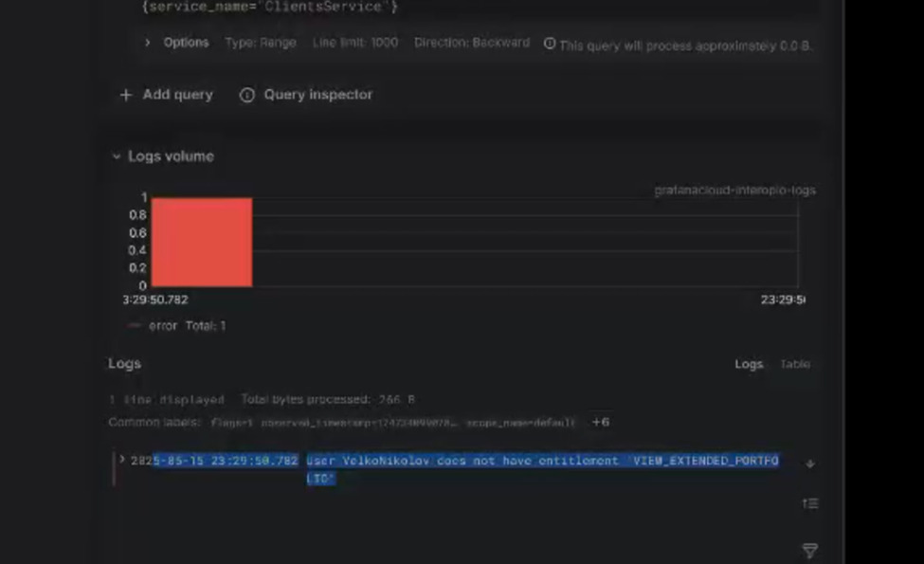The height and width of the screenshot is (564, 924).
Task: Show the +6 additional common labels
Action: (x=601, y=422)
